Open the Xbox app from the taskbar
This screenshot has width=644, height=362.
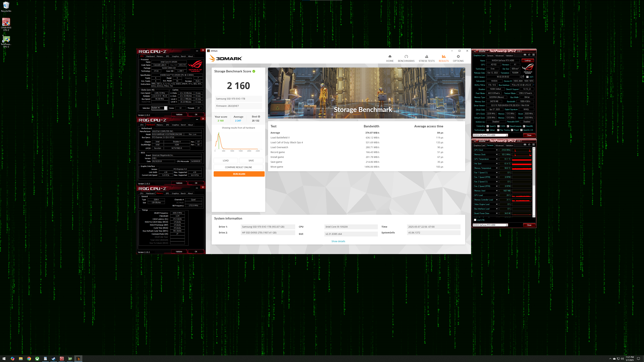37,358
